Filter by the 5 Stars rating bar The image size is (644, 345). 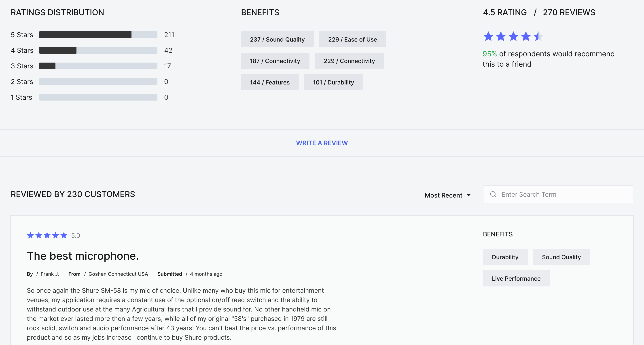click(x=98, y=35)
